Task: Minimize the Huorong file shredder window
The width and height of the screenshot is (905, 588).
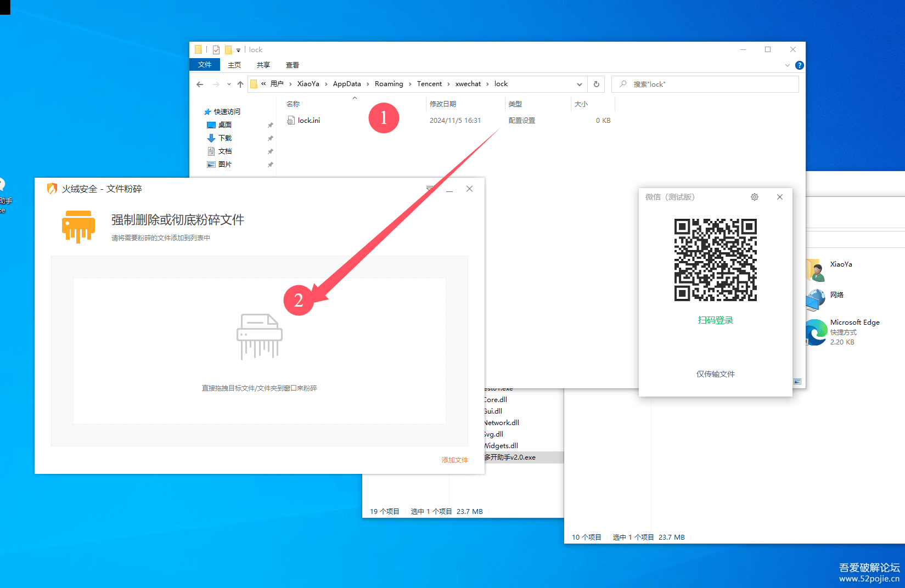Action: point(449,190)
